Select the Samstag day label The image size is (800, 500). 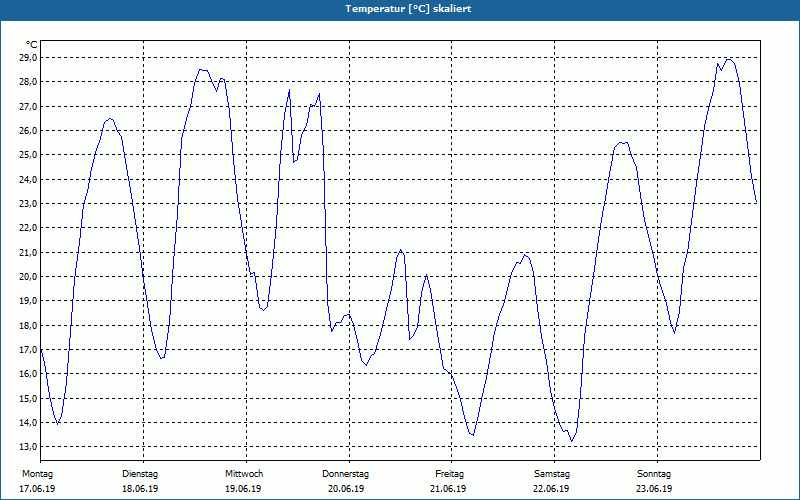(x=552, y=474)
